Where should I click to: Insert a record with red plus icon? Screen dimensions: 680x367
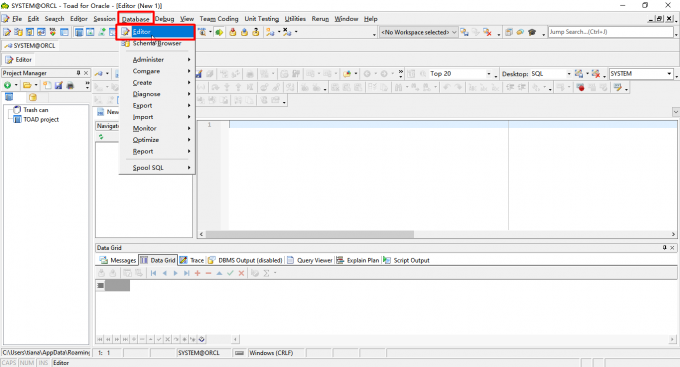[x=198, y=273]
